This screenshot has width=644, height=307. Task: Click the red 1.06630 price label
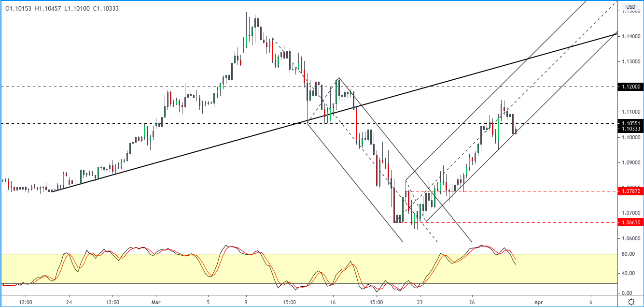[x=630, y=222]
